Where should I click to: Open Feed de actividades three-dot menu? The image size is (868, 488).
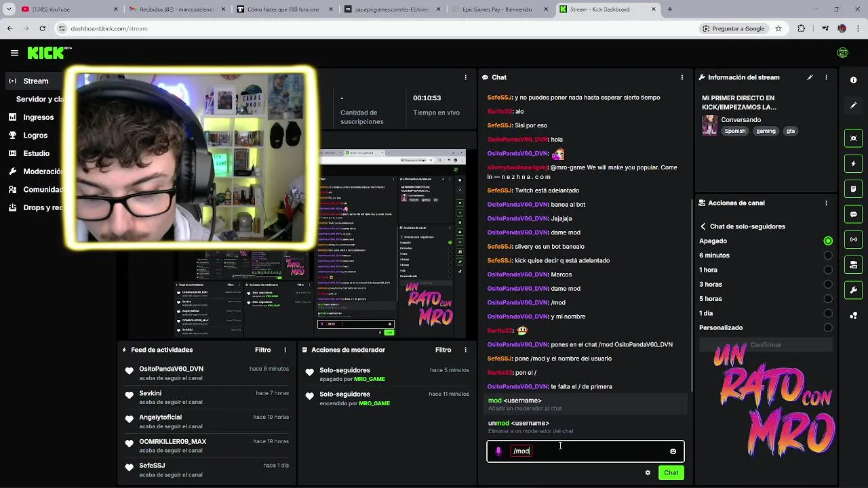click(285, 350)
